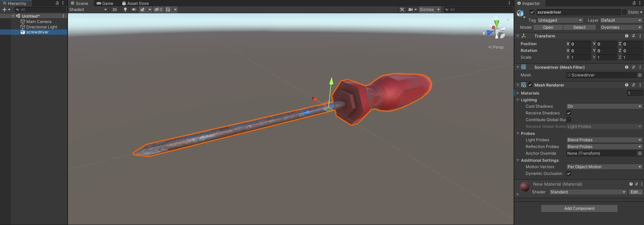Click the material Edit... button
The image size is (644, 225).
click(x=636, y=192)
